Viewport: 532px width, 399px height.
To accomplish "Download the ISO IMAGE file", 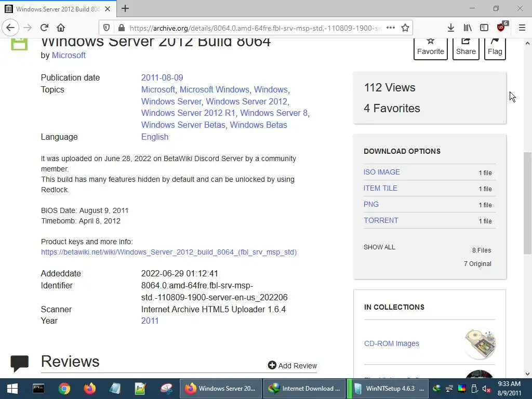I will coord(382,172).
